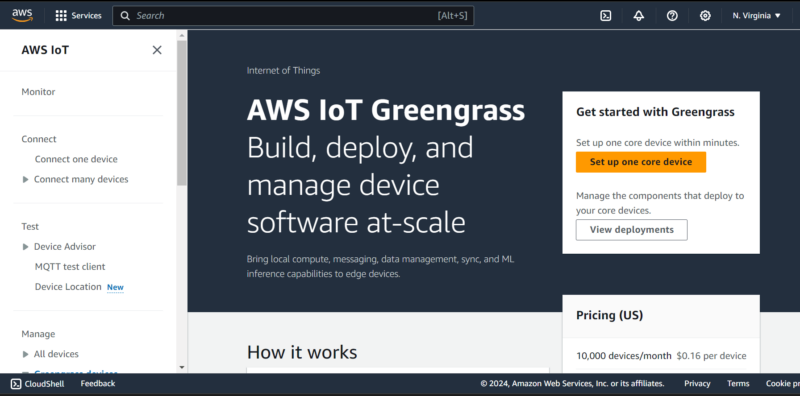The width and height of the screenshot is (800, 396).
Task: Click the copyright 2024 Amazon text
Action: coord(572,384)
